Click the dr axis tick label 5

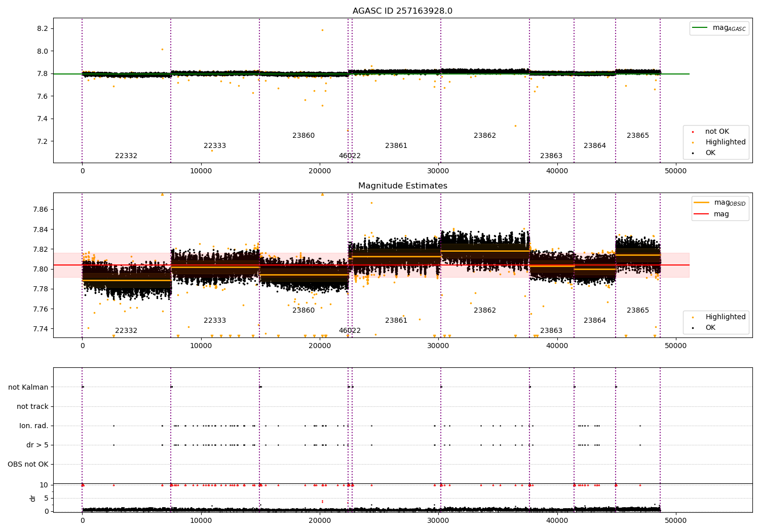point(46,498)
